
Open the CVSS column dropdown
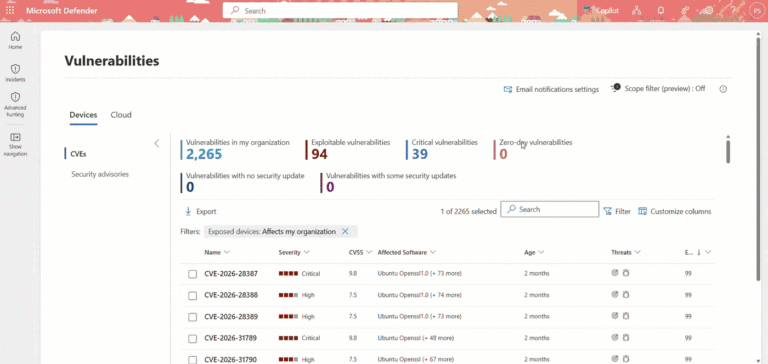[x=369, y=252]
